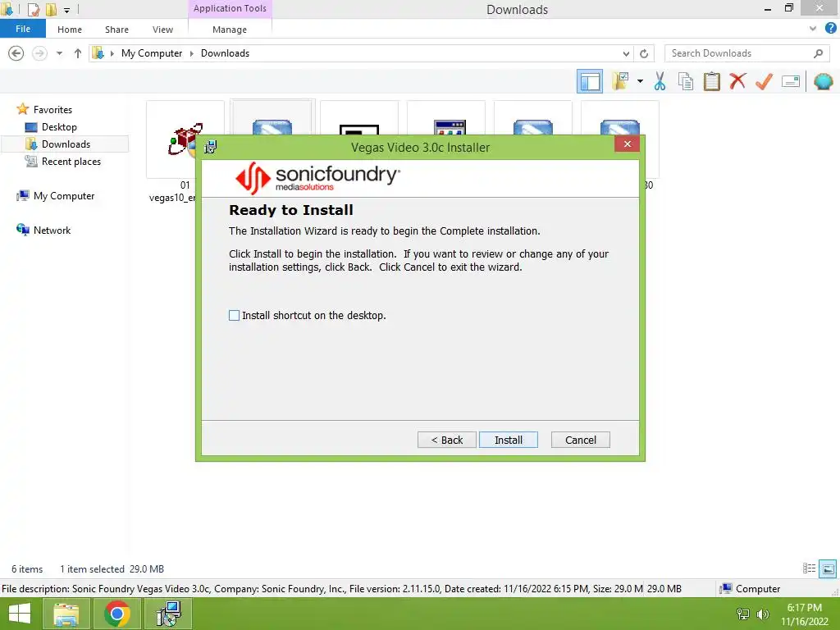Select Desktop in navigation pane

click(x=59, y=127)
